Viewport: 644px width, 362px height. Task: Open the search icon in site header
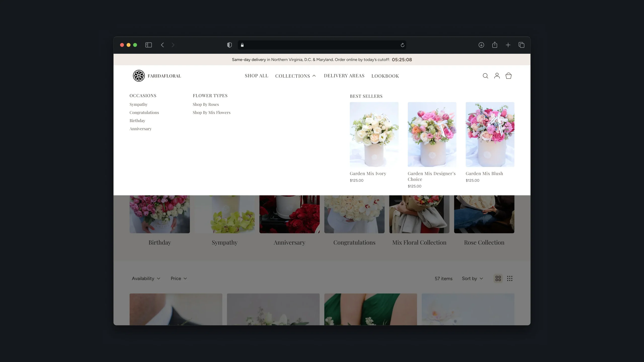pos(485,76)
